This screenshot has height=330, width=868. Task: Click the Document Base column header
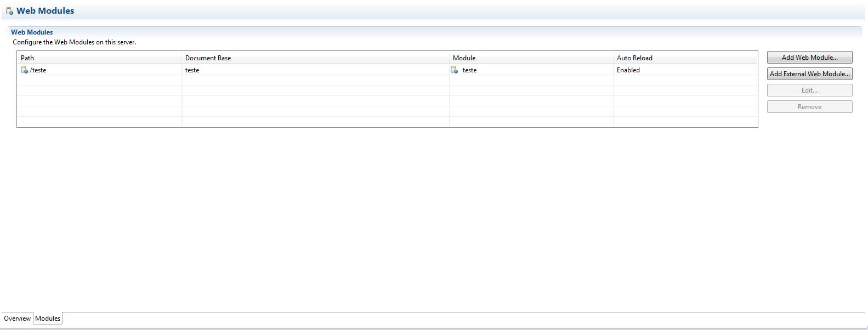click(208, 58)
